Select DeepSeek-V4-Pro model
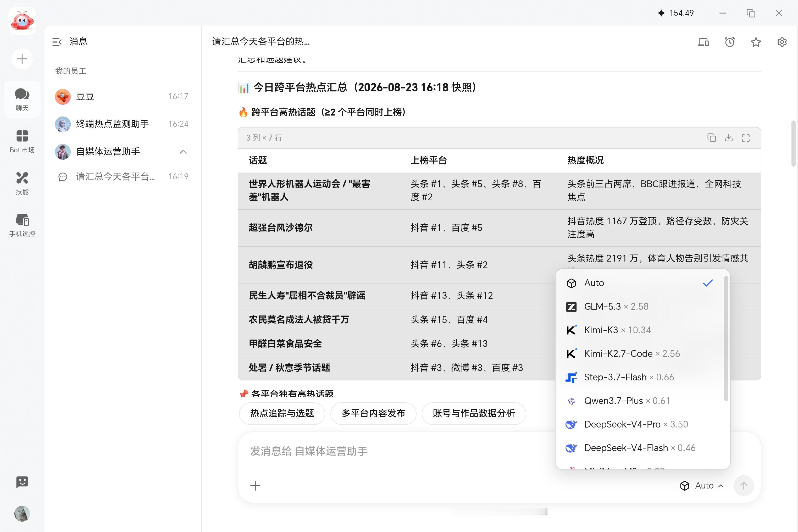The width and height of the screenshot is (798, 532). 640,424
